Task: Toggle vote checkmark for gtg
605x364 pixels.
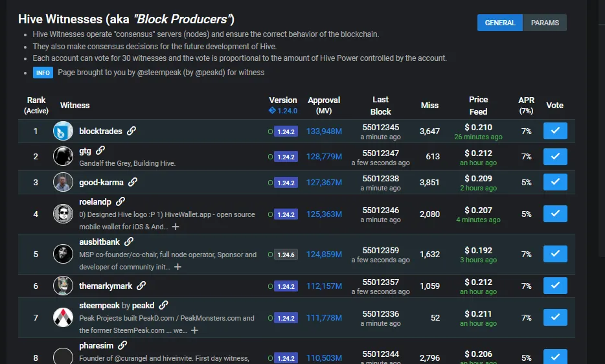Action: 555,156
